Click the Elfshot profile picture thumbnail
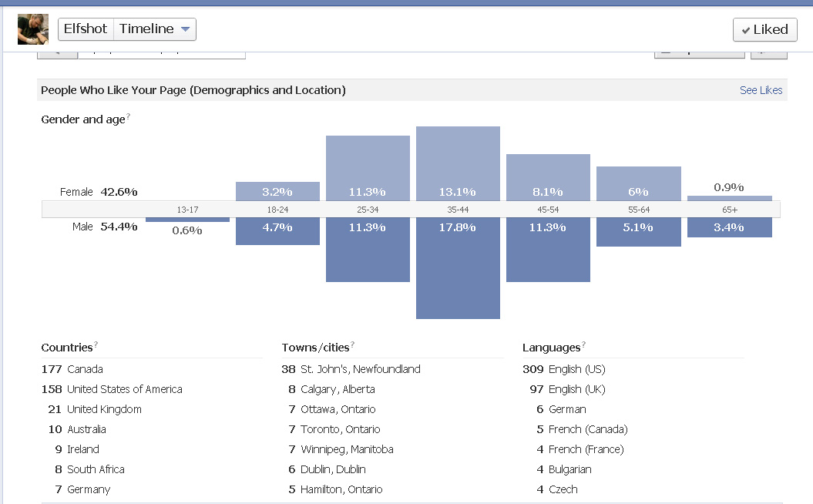The height and width of the screenshot is (504, 813). click(x=33, y=29)
